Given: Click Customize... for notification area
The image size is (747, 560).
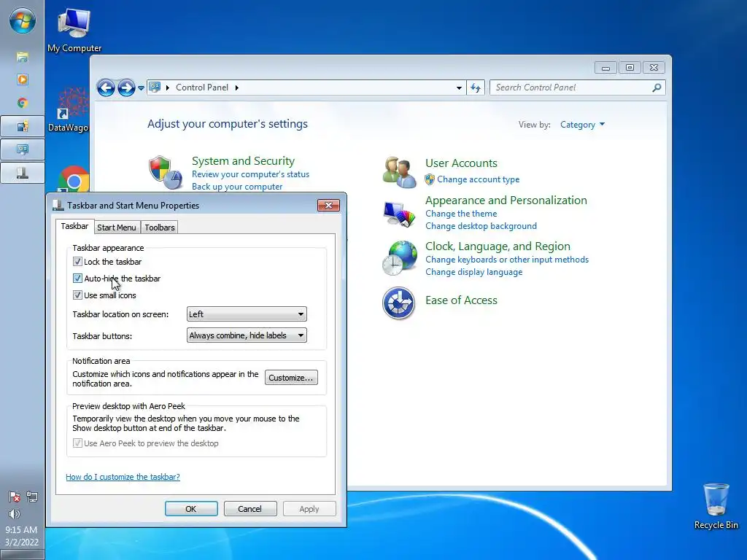Looking at the screenshot, I should 291,378.
